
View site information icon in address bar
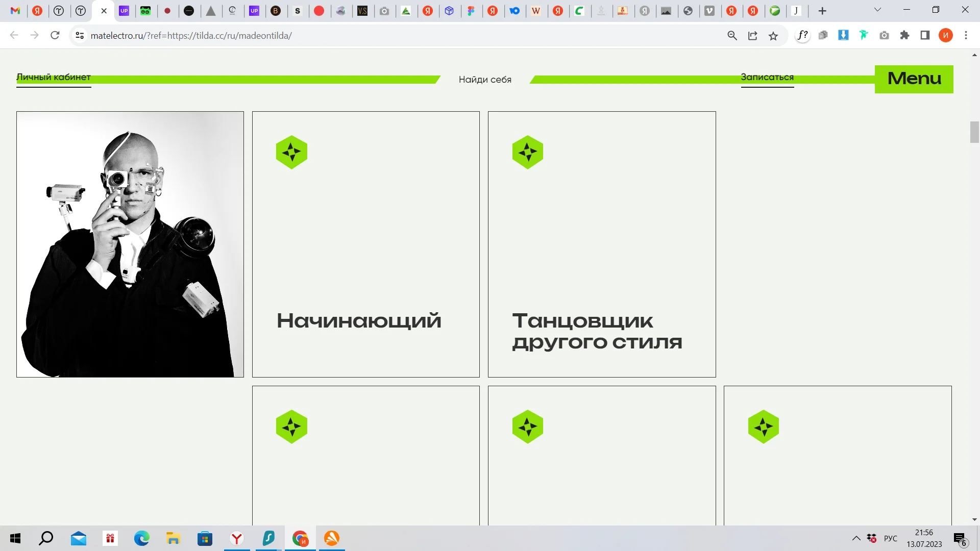[x=80, y=35]
